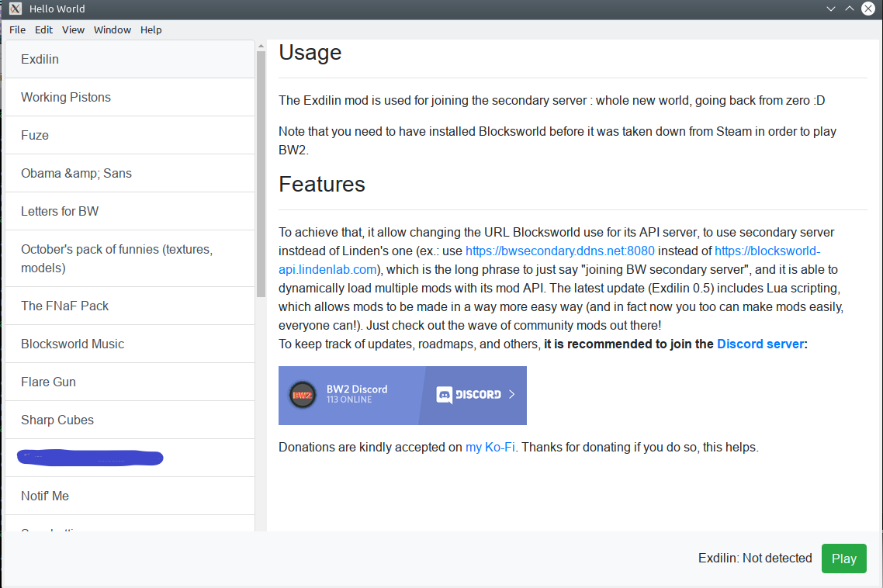Select October's pack of funnies mod
The image size is (883, 588).
tap(130, 258)
